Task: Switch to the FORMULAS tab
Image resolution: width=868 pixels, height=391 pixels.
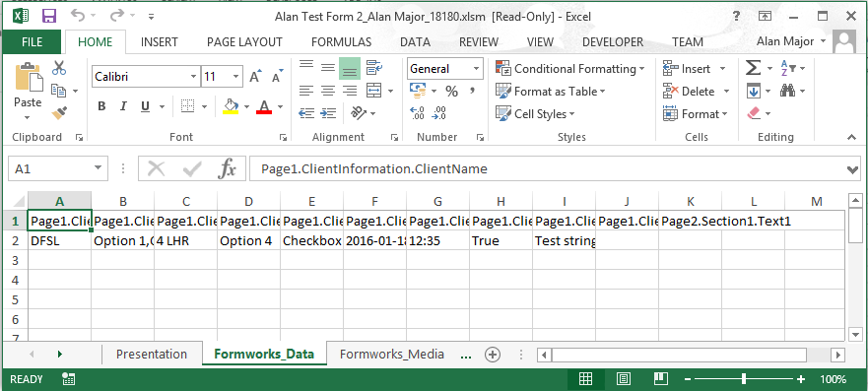Action: coord(341,42)
